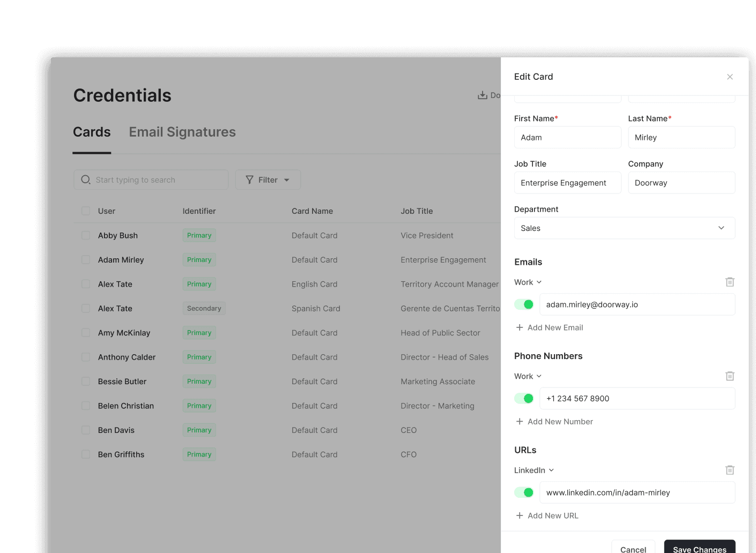Select the Adam Mirley row checkbox
The height and width of the screenshot is (553, 756).
pyautogui.click(x=86, y=260)
